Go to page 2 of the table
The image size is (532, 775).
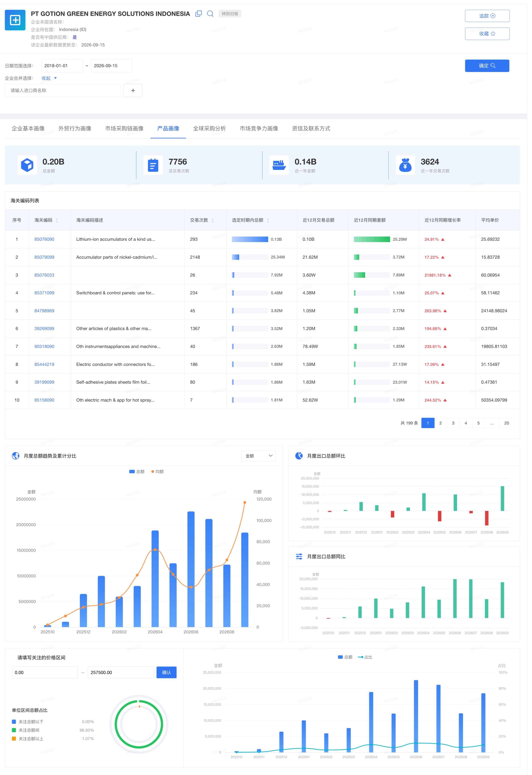tap(441, 423)
